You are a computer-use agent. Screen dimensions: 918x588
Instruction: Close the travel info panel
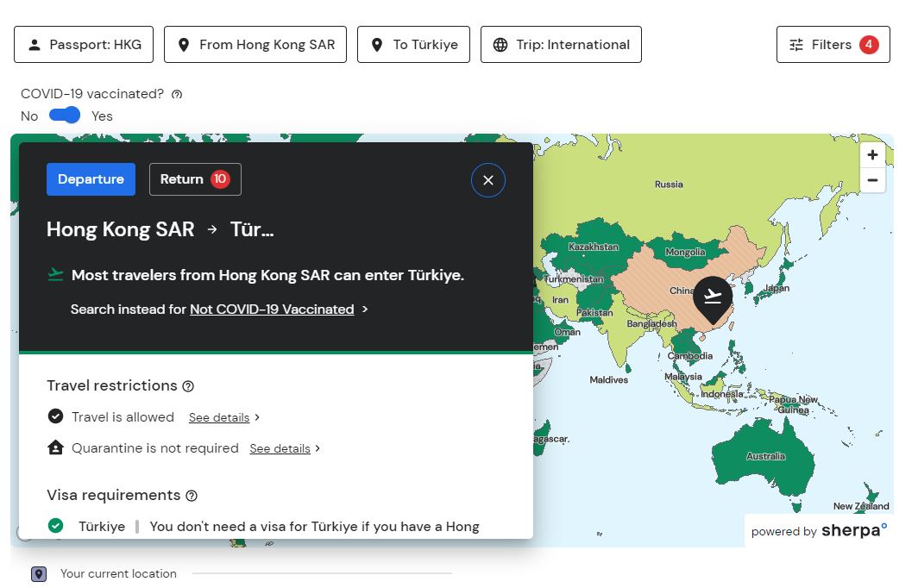488,180
